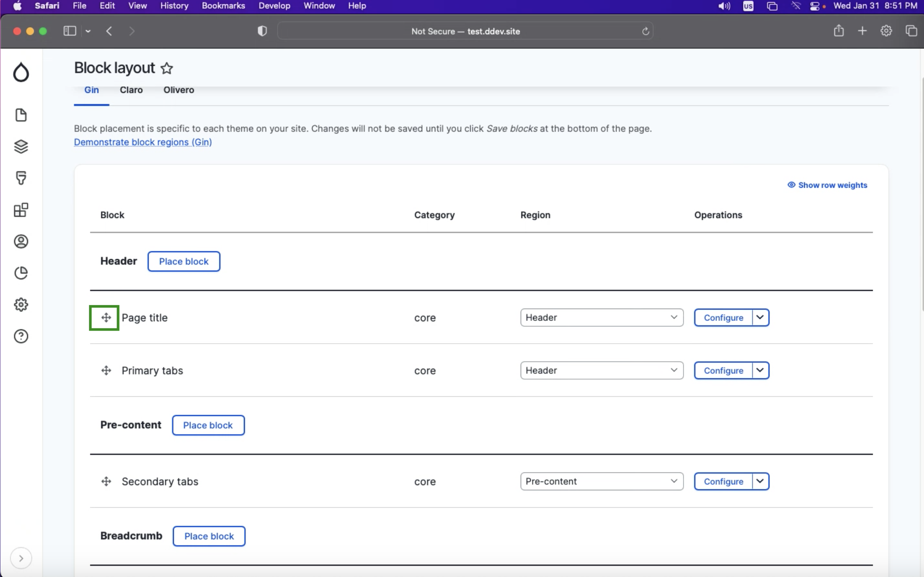Viewport: 924px width, 577px height.
Task: Open Region dropdown for Secondary tabs
Action: click(x=601, y=481)
